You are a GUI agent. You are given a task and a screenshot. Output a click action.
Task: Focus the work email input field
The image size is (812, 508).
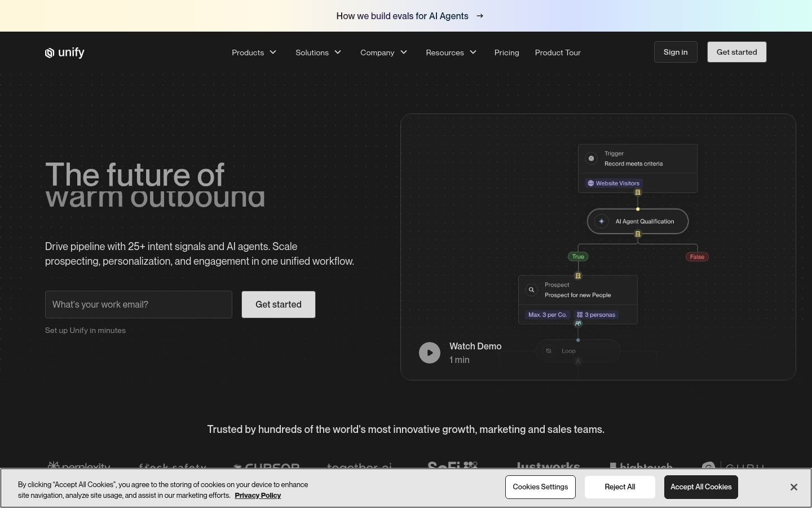pyautogui.click(x=139, y=305)
